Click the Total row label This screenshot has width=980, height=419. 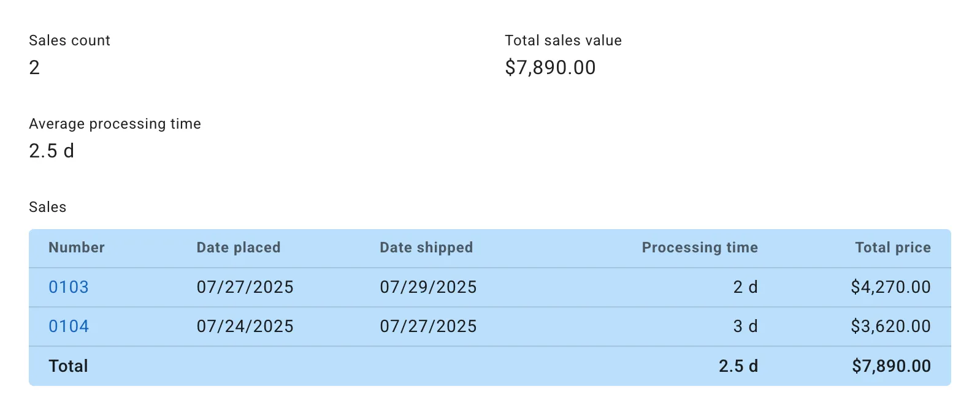coord(68,366)
